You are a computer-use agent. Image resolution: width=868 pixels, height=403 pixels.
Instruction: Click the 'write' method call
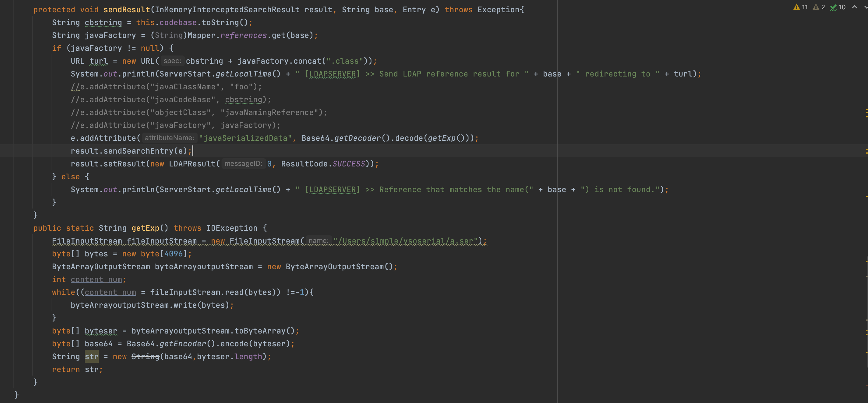(x=185, y=305)
